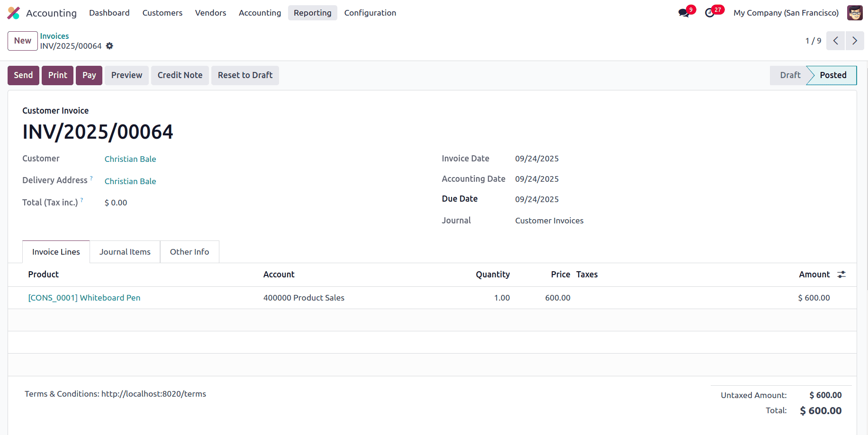This screenshot has width=868, height=435.
Task: Click the line amount $ 600.00 cell
Action: [x=814, y=298]
